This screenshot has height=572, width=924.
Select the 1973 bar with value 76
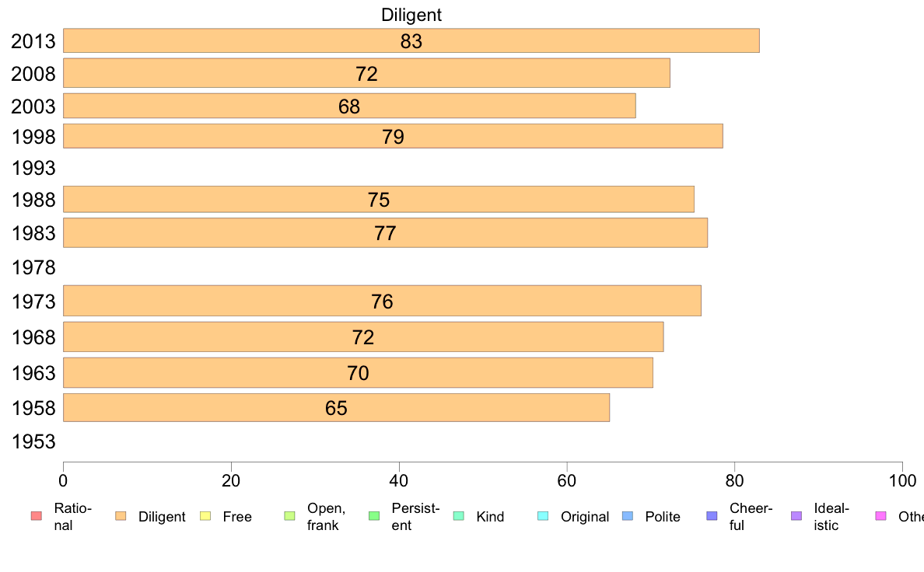pos(383,301)
